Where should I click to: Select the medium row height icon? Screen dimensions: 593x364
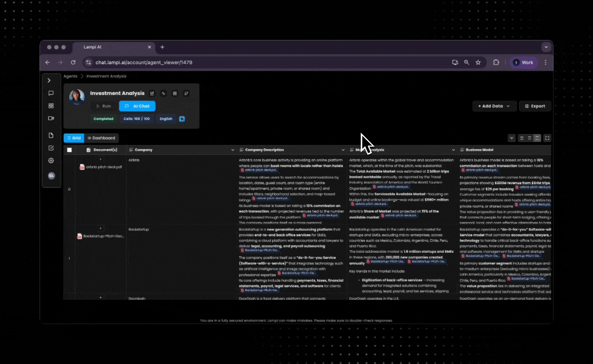click(529, 139)
